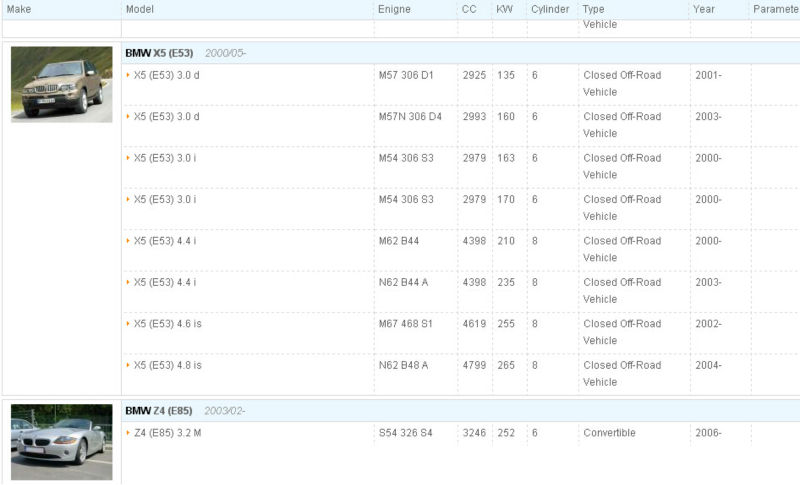This screenshot has width=800, height=485.
Task: Select the engine code M67 468 S1
Action: (x=406, y=324)
